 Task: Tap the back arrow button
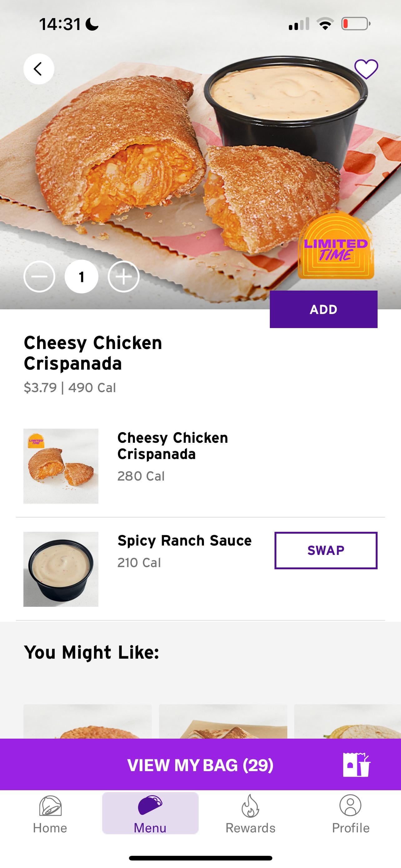click(x=39, y=69)
